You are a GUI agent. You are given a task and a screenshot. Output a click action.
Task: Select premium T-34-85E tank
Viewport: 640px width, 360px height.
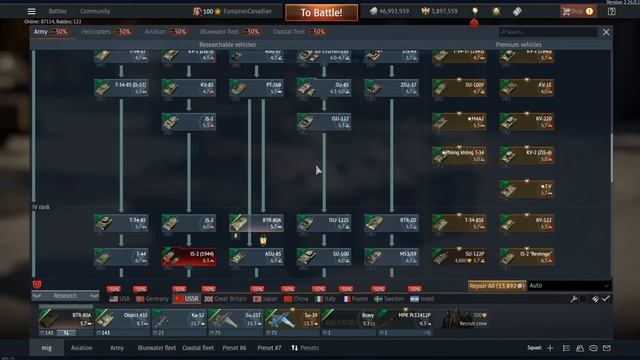(x=459, y=223)
